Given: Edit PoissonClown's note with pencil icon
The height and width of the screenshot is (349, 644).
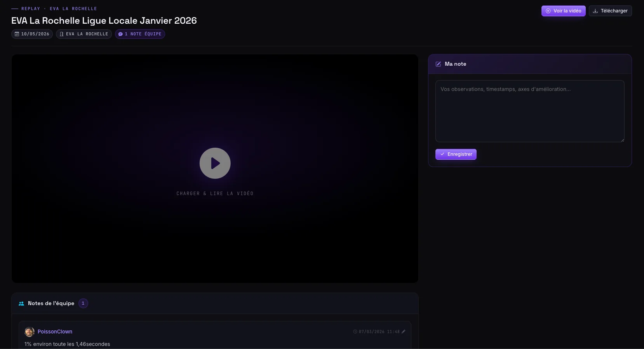Looking at the screenshot, I should [x=404, y=332].
